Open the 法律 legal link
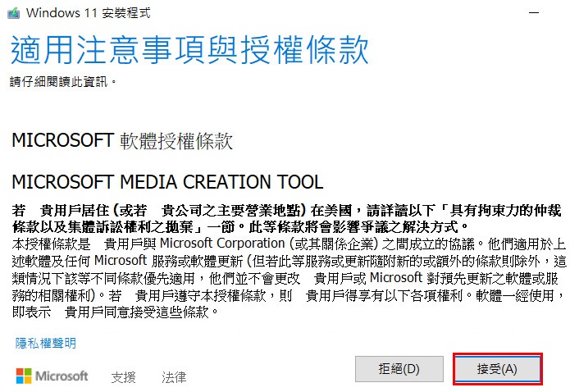Screen dimensions: 570x392 pyautogui.click(x=174, y=377)
